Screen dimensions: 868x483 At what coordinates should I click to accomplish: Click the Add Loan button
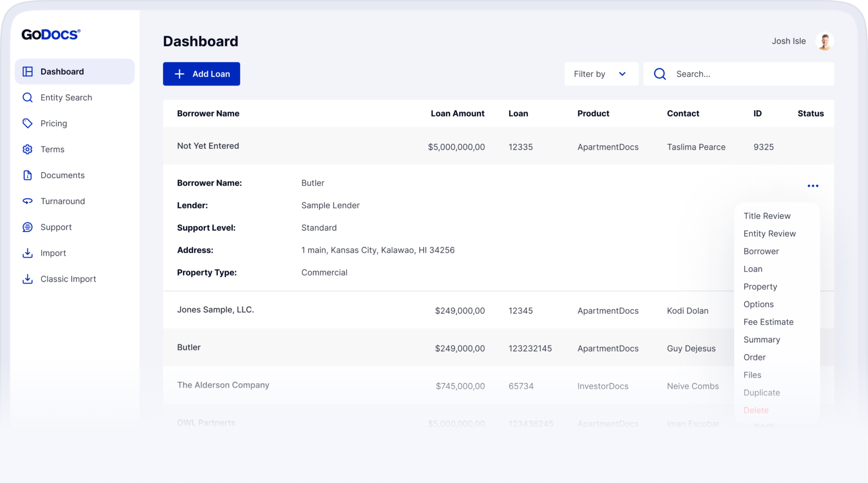tap(201, 74)
